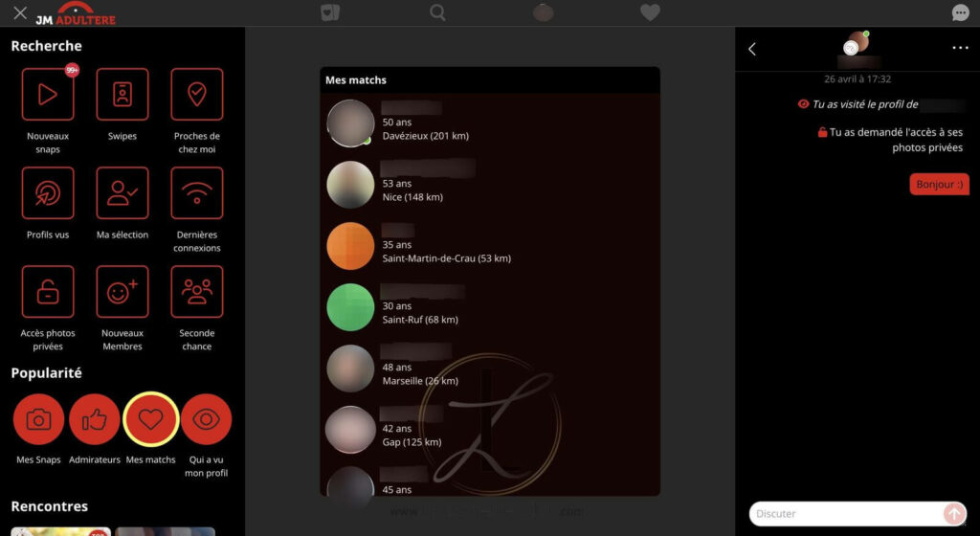Viewport: 980px width, 536px height.
Task: Open Profils vus target icon
Action: click(x=48, y=193)
